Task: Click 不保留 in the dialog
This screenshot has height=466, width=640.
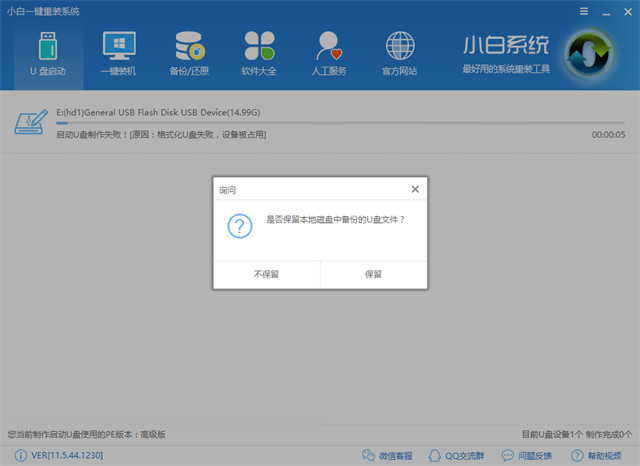Action: coord(266,274)
